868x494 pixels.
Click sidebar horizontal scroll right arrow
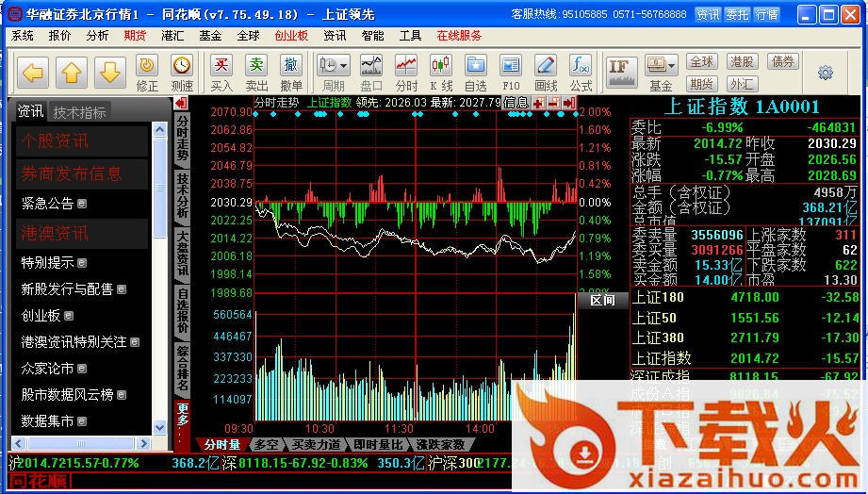coord(144,443)
